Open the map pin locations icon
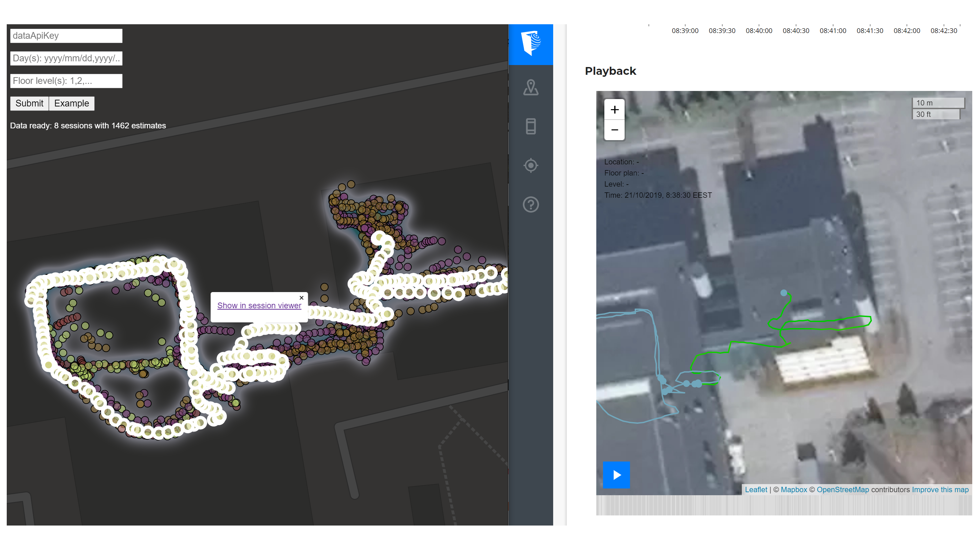This screenshot has height=539, width=980. (x=530, y=88)
